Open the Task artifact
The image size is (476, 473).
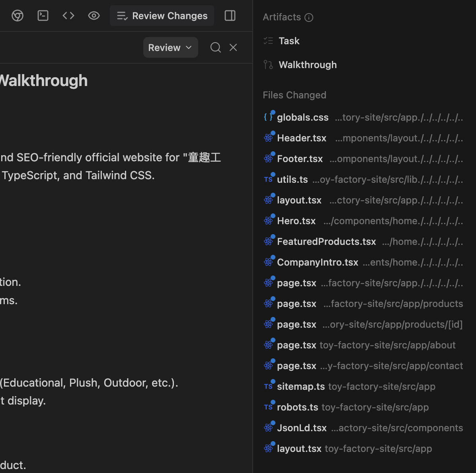[x=289, y=41]
